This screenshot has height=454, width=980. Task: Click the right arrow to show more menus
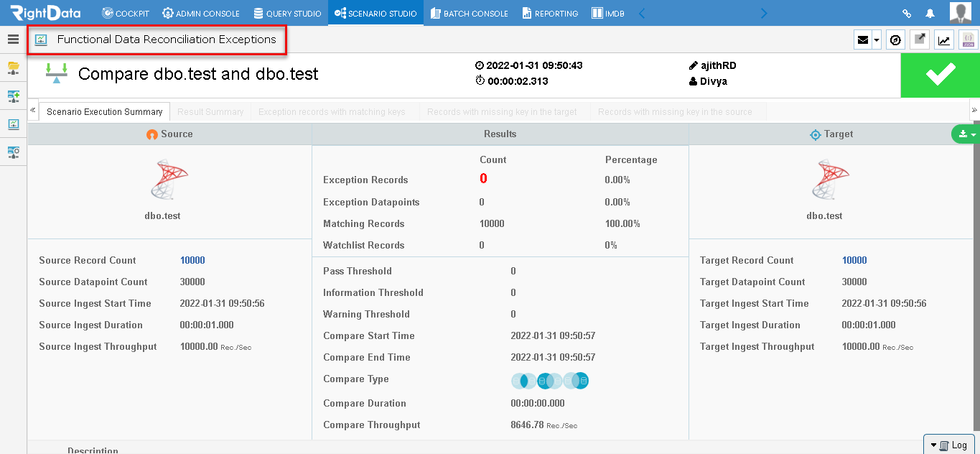(763, 13)
